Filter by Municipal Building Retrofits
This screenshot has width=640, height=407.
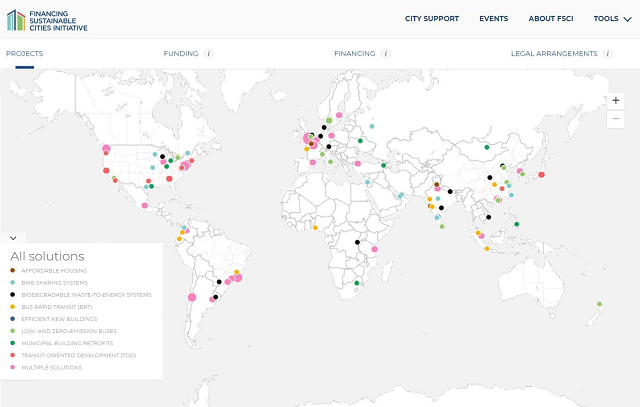click(67, 343)
